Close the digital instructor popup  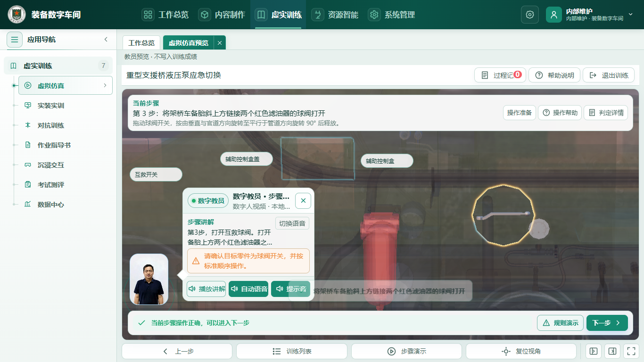pos(303,201)
